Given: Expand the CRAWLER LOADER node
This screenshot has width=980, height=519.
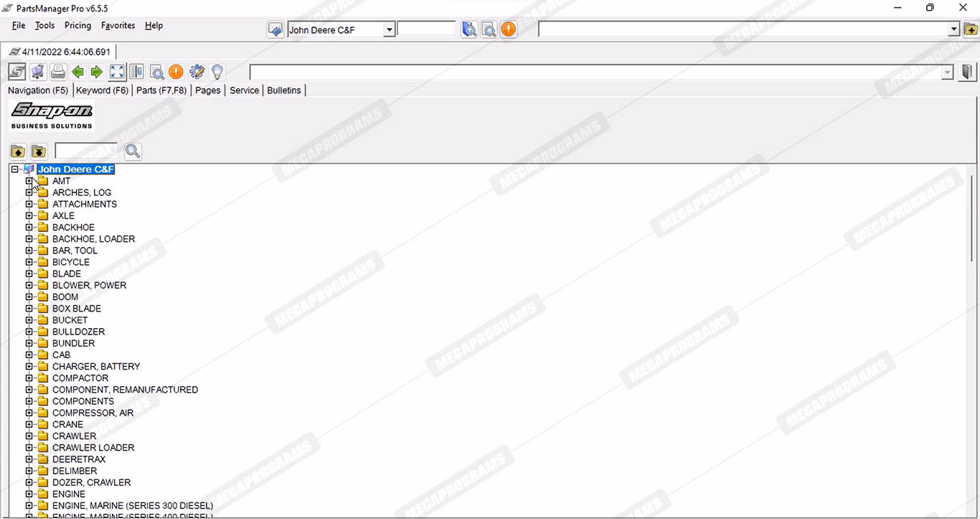Looking at the screenshot, I should pyautogui.click(x=29, y=447).
